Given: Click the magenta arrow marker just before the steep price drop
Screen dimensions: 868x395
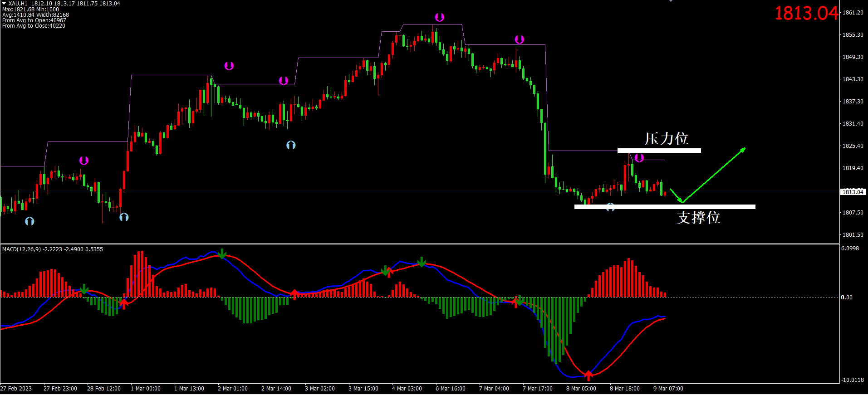Looking at the screenshot, I should point(520,39).
